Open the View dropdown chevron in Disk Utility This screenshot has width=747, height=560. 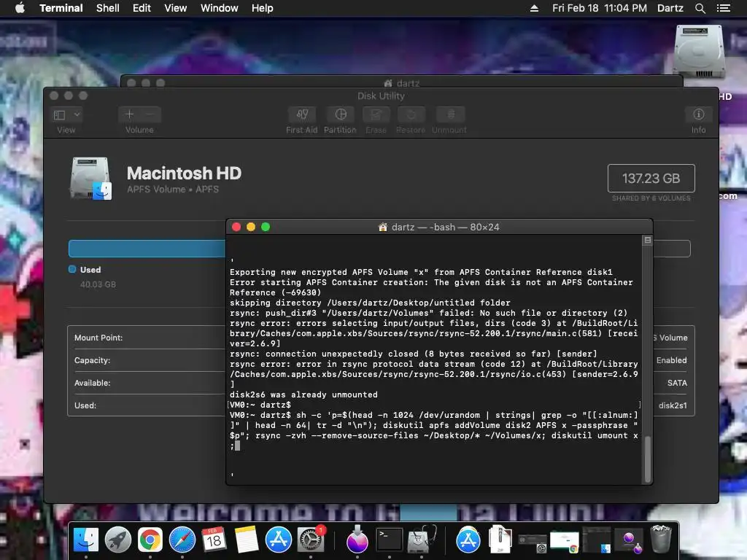click(x=77, y=114)
